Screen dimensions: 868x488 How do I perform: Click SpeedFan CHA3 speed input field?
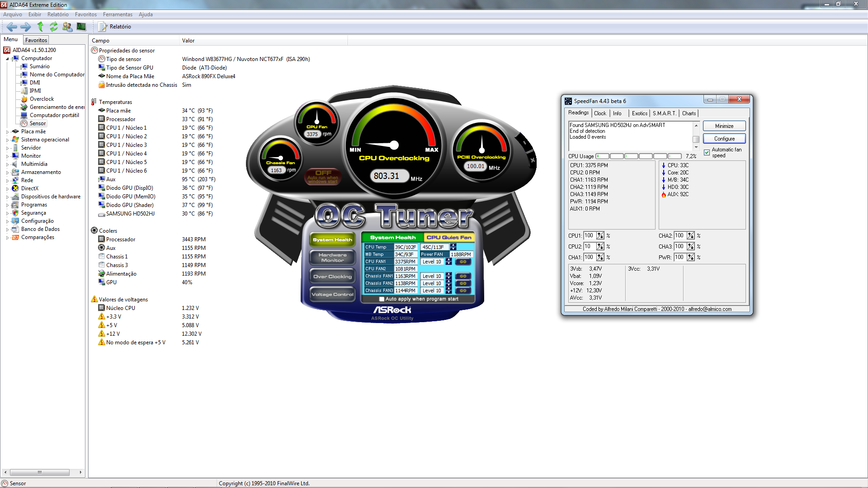(x=680, y=247)
